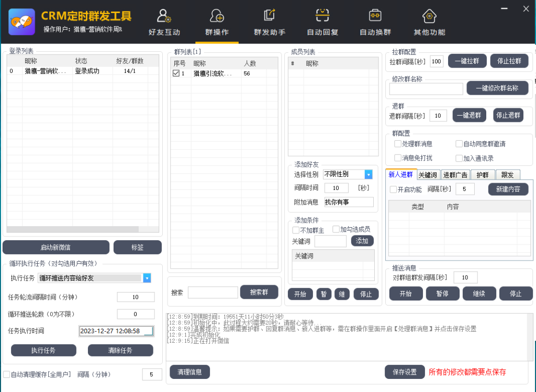Uncheck group row 1 in 群列表
Viewport: 536px width, 392px height.
176,74
